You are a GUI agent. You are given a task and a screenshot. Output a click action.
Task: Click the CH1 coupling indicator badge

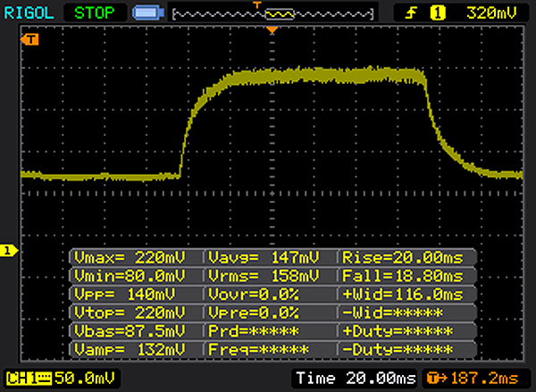[29, 379]
